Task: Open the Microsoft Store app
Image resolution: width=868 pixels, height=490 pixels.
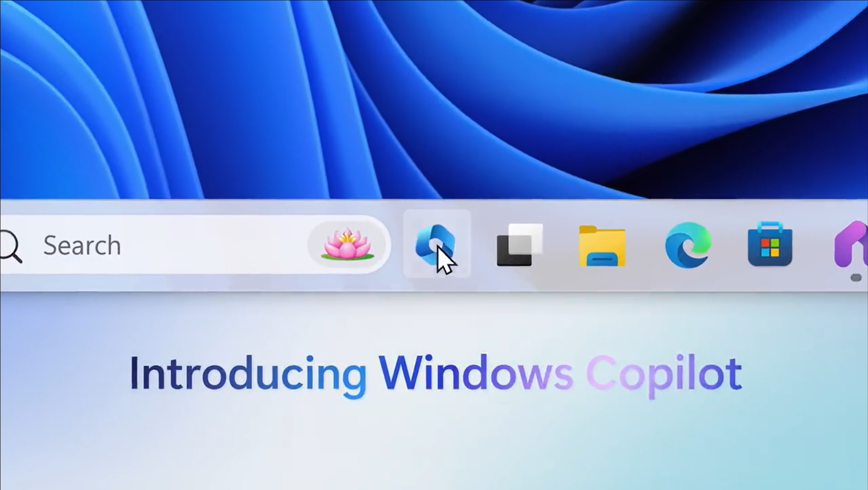Action: coord(770,244)
